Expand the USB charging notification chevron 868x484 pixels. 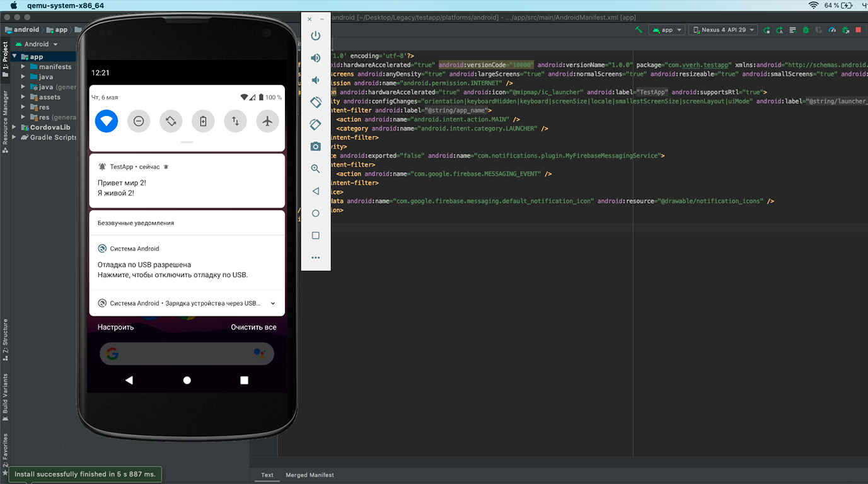pos(273,303)
